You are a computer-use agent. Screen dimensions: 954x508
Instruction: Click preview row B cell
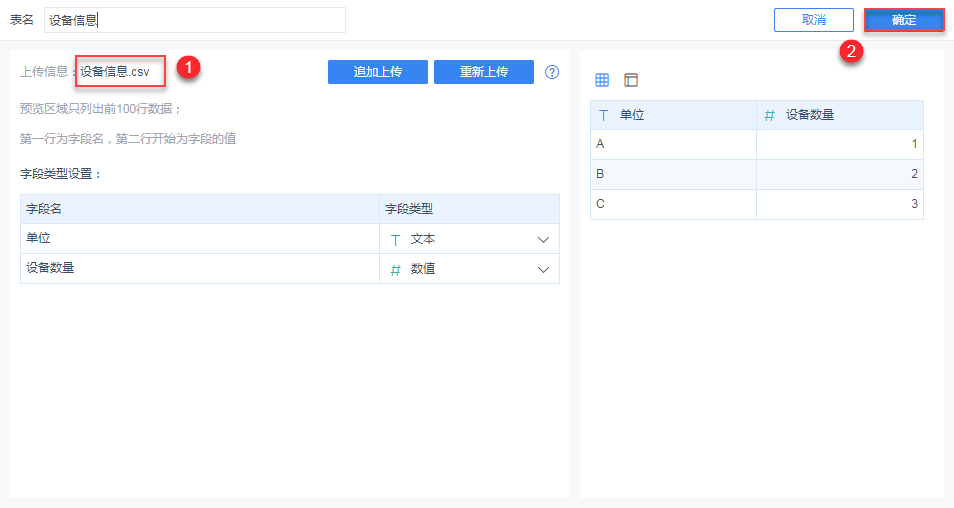click(x=673, y=174)
